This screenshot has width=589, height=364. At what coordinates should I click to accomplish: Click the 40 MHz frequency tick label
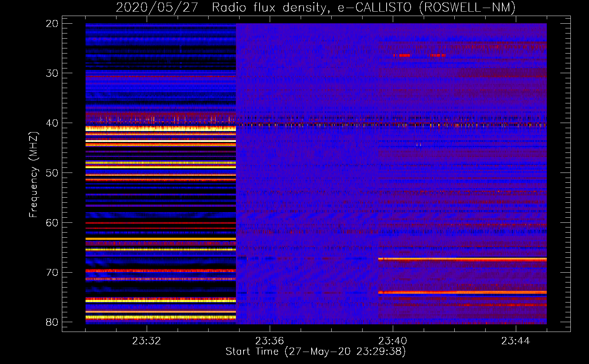[x=52, y=123]
